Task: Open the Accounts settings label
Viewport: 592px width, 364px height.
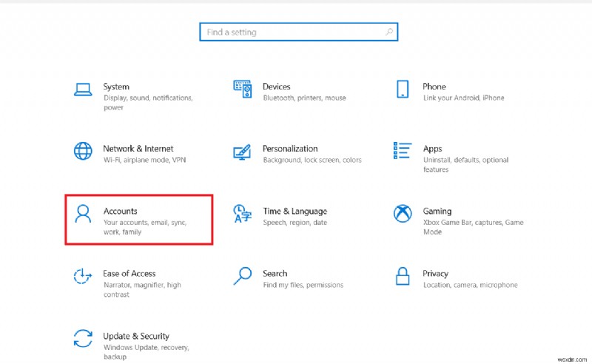Action: 121,211
